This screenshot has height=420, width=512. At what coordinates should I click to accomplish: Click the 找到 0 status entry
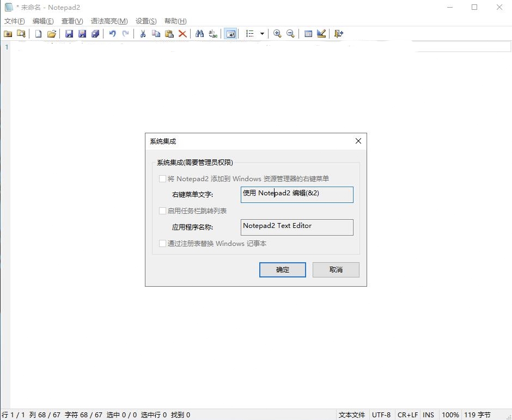click(x=181, y=415)
